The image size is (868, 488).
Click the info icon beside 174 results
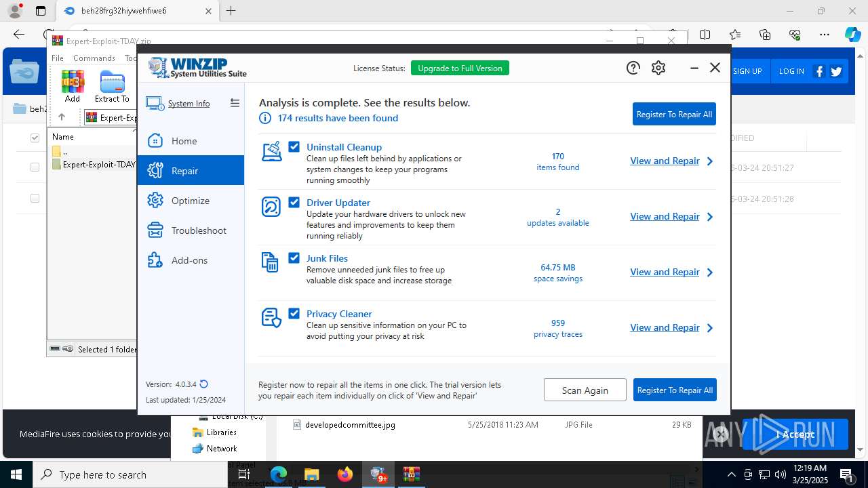(265, 118)
